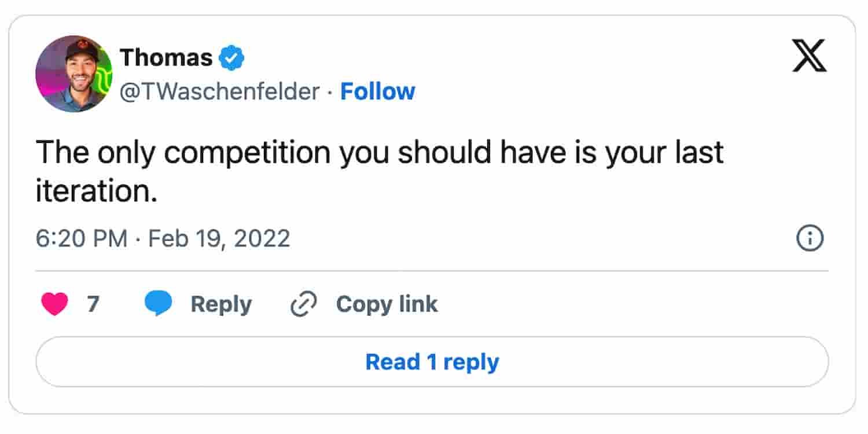Screen dimensions: 868x434
Task: Click the blue reply speech bubble icon
Action: click(x=158, y=304)
